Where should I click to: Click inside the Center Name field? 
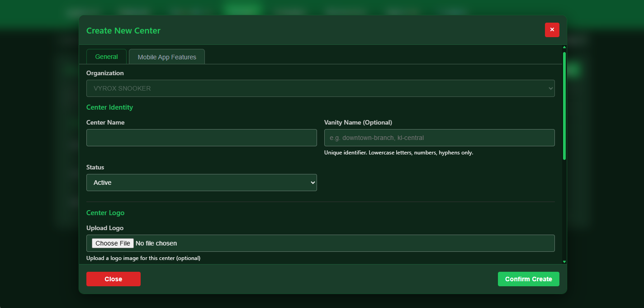201,137
